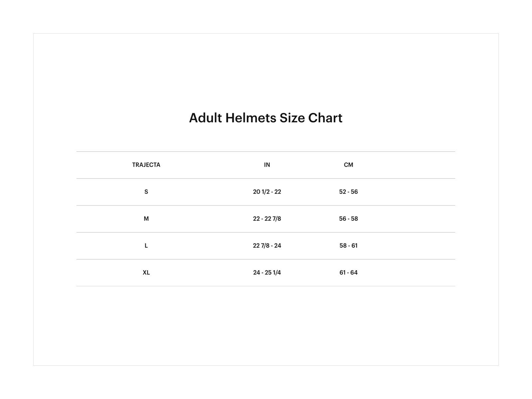Screen dimensions: 532x399
Task: Click the 22 7/8 - 24 inches cell
Action: click(x=267, y=246)
